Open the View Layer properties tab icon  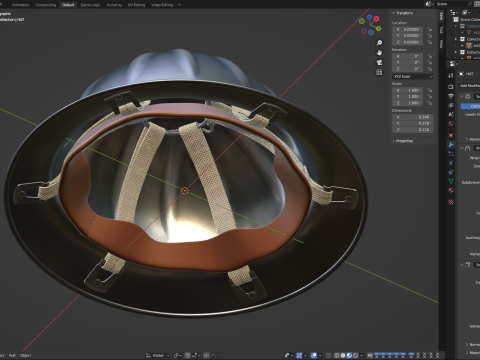451,105
